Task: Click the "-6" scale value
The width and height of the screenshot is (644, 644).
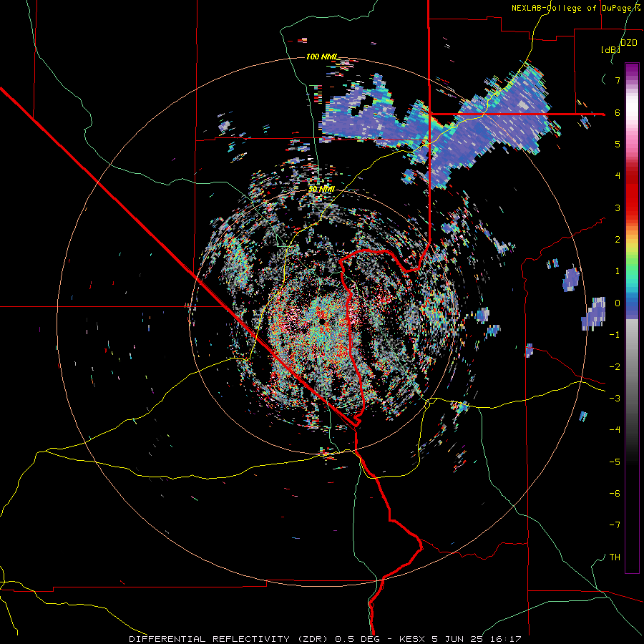Action: 615,494
